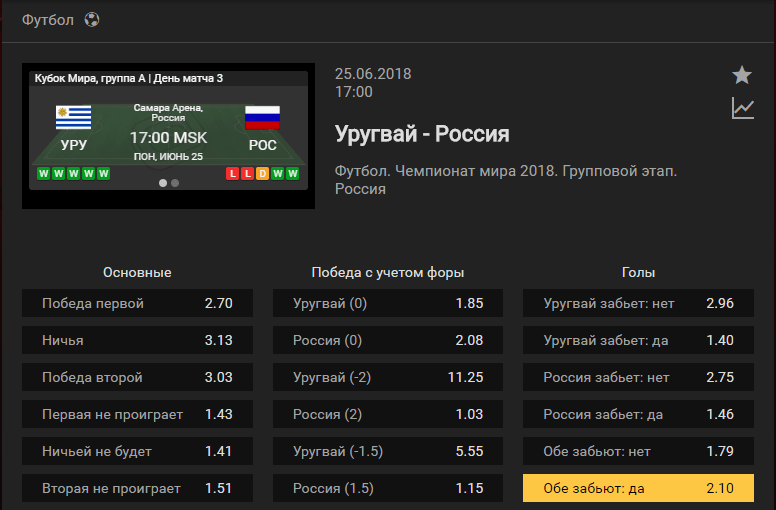Click Russia's orange D form badge
The width and height of the screenshot is (776, 510).
tap(262, 174)
